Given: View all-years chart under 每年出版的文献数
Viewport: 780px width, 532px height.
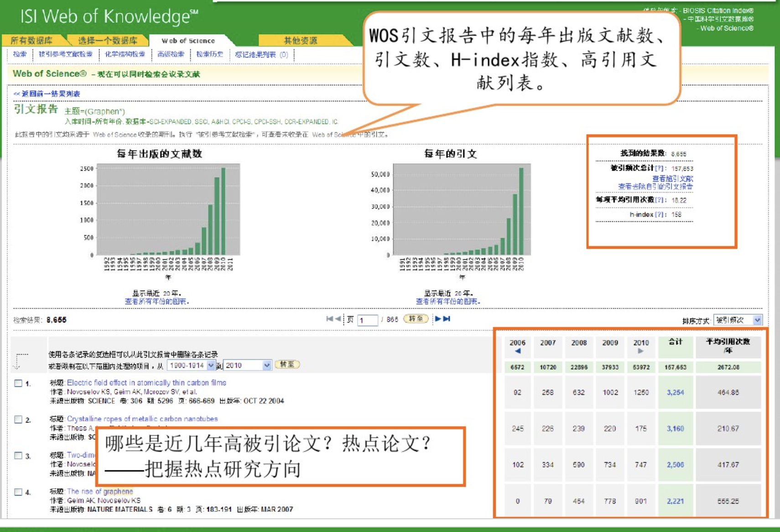Looking at the screenshot, I should 156,302.
